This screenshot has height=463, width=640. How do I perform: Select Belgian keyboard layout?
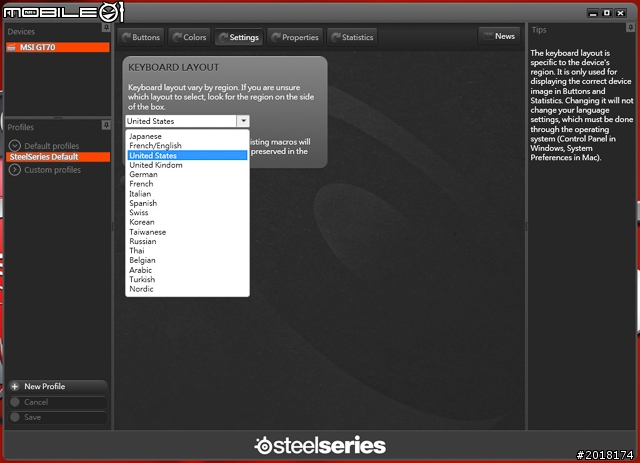point(187,260)
